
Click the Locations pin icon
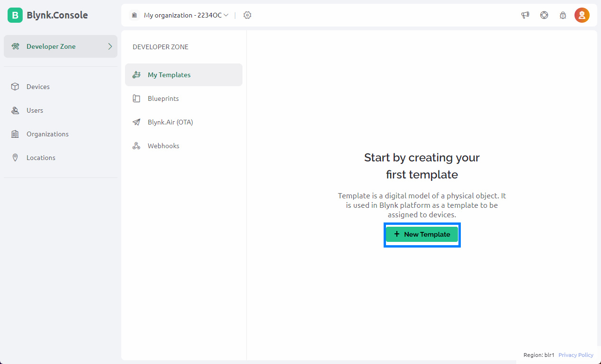pos(15,158)
